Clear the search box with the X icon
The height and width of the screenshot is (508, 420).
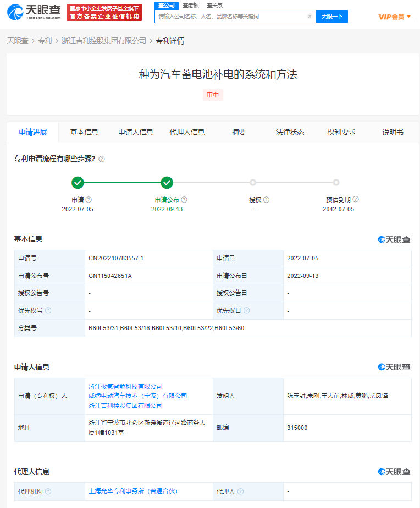(310, 16)
